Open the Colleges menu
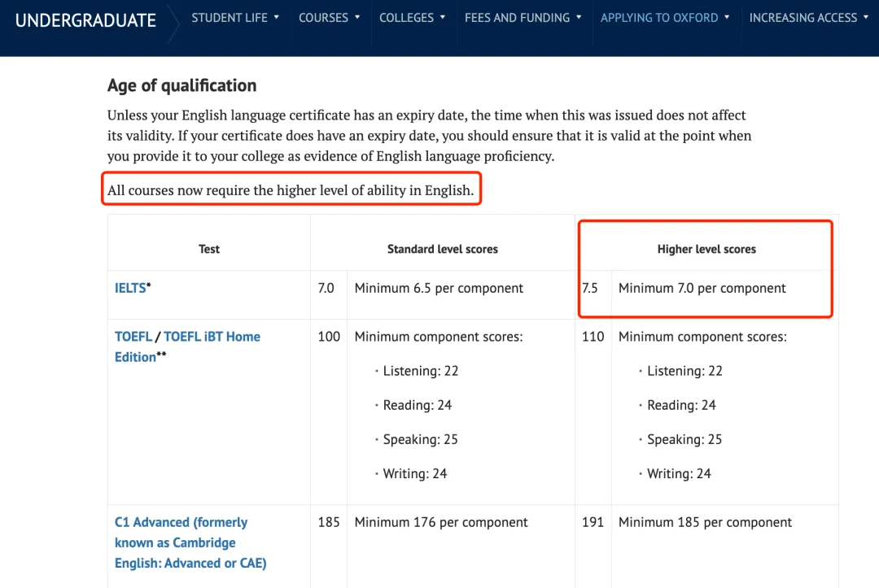879x588 pixels. point(412,18)
